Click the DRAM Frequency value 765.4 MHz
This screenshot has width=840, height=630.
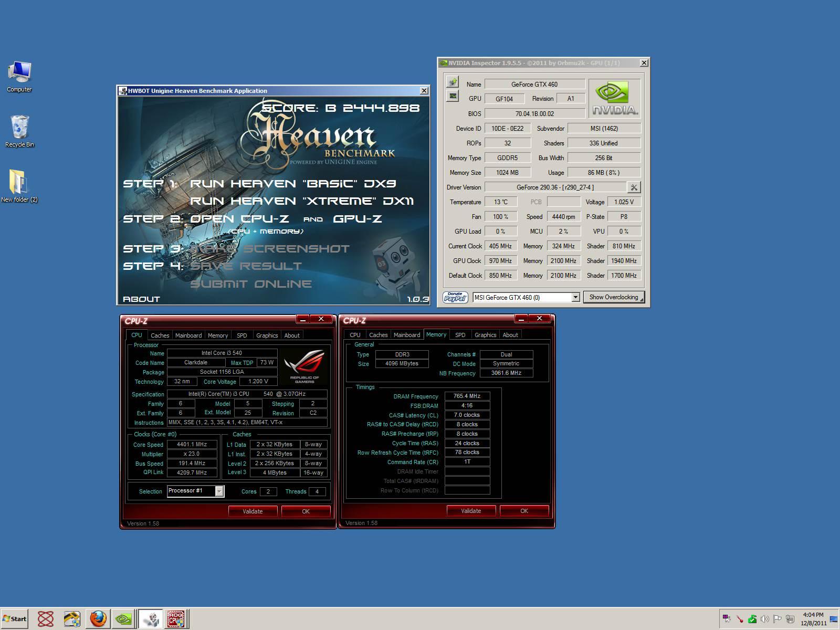(467, 396)
